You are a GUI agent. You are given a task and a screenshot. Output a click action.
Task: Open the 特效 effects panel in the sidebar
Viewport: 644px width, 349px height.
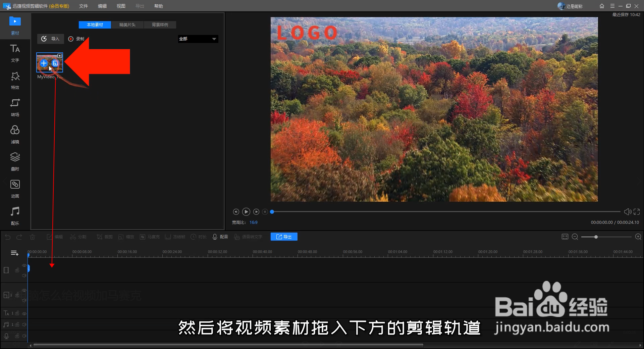[15, 80]
